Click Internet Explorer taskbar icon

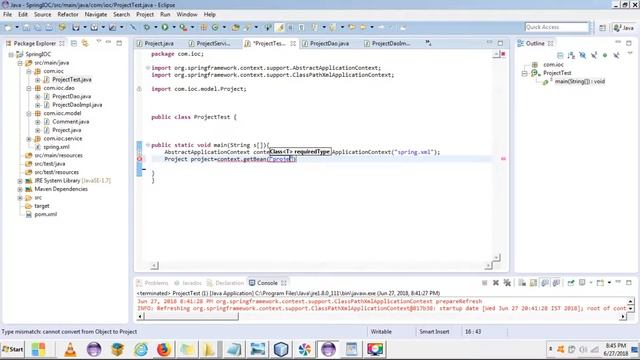(x=141, y=349)
